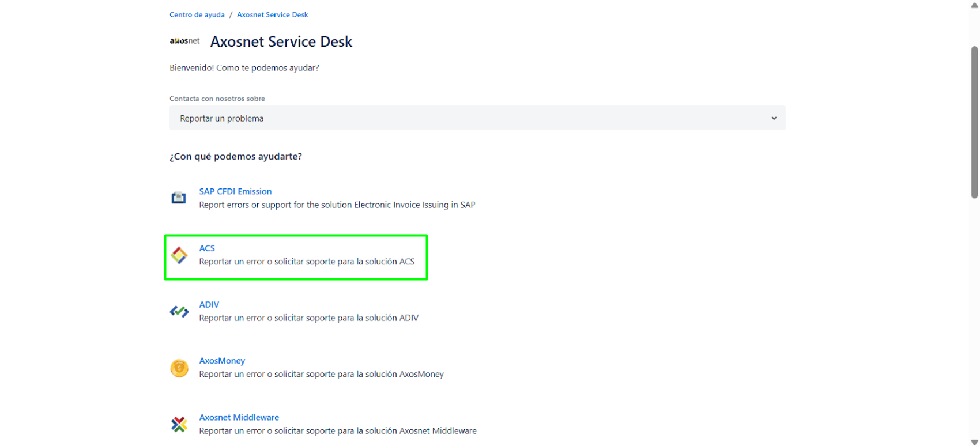
Task: Open 'Axosnet Service Desk' breadcrumb link
Action: pyautogui.click(x=272, y=15)
